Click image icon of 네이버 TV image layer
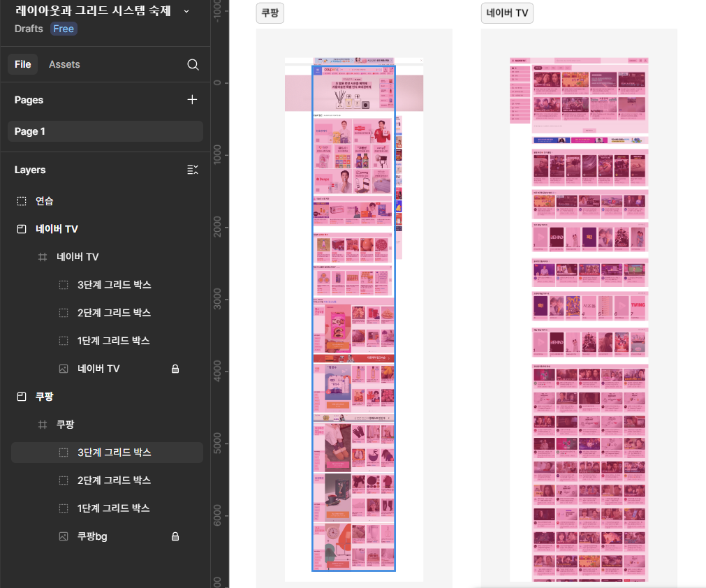The width and height of the screenshot is (706, 588). 64,369
